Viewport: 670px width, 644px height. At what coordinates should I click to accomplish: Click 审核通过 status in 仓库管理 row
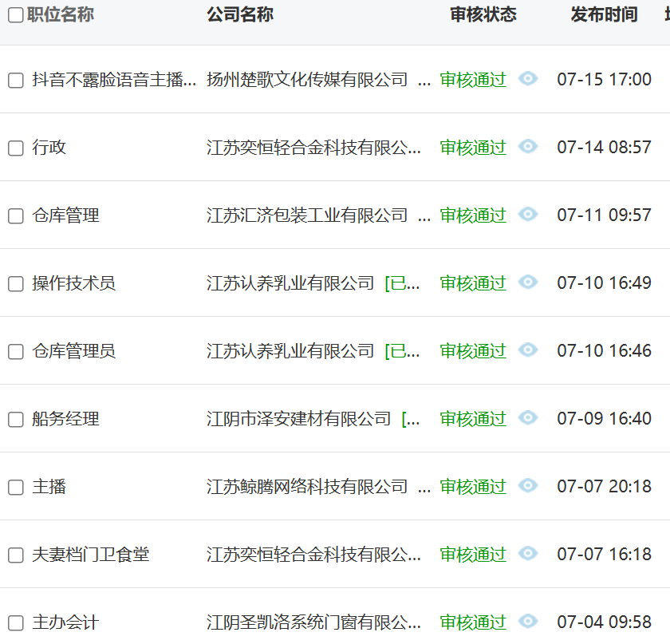pos(474,215)
